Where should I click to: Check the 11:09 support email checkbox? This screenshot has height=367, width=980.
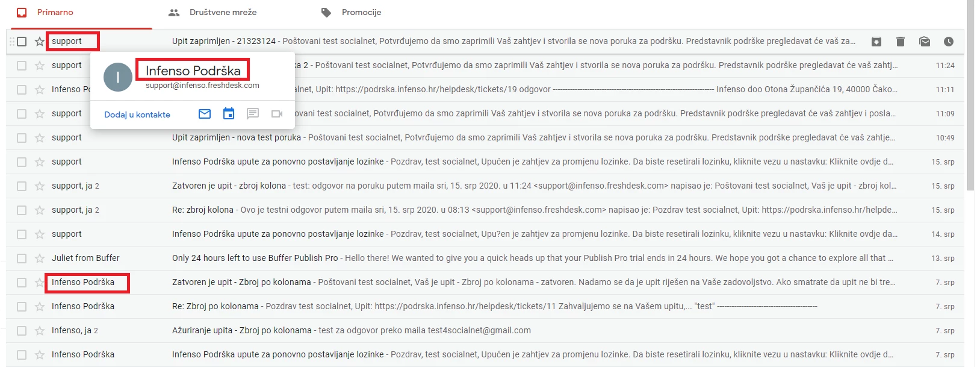(x=22, y=114)
